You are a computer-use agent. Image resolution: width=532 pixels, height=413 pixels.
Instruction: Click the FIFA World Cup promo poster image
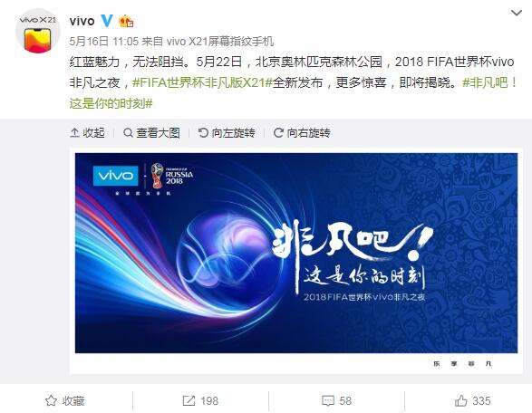click(x=296, y=253)
